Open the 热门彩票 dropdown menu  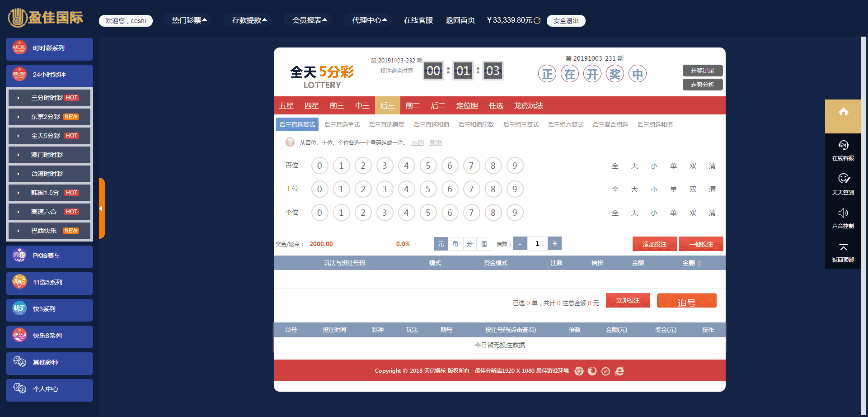point(189,20)
